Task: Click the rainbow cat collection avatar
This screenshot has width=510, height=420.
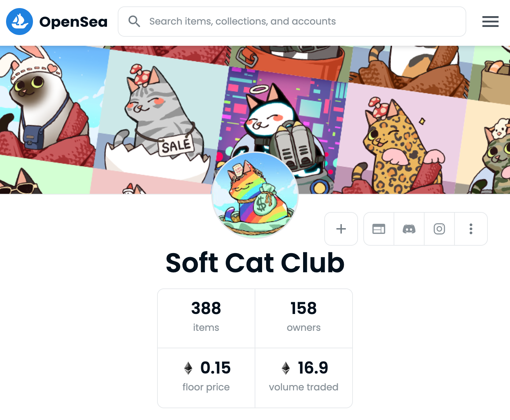Action: pyautogui.click(x=255, y=195)
